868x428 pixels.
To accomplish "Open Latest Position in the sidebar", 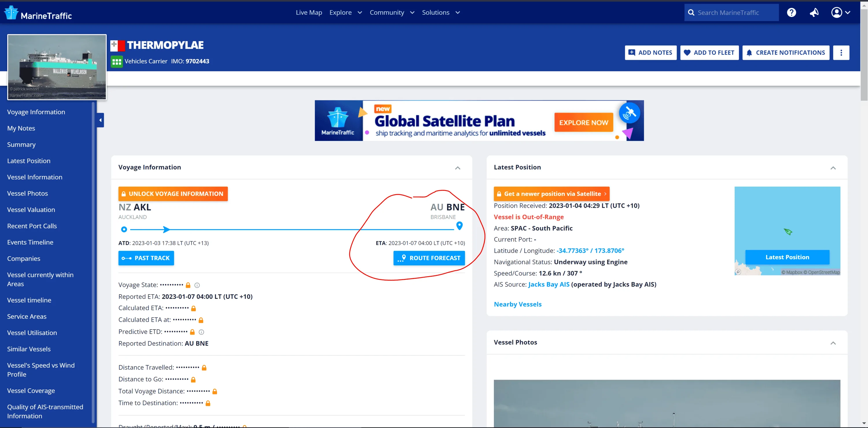I will (29, 161).
